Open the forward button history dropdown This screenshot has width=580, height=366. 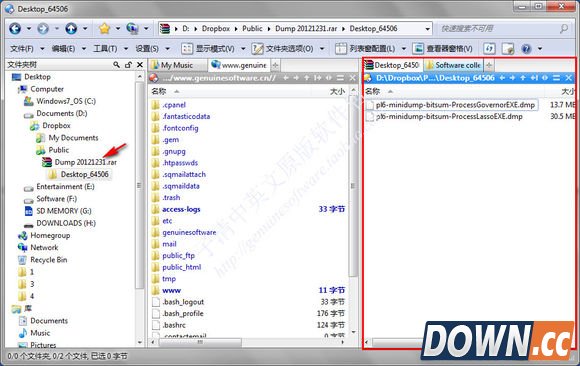57,28
